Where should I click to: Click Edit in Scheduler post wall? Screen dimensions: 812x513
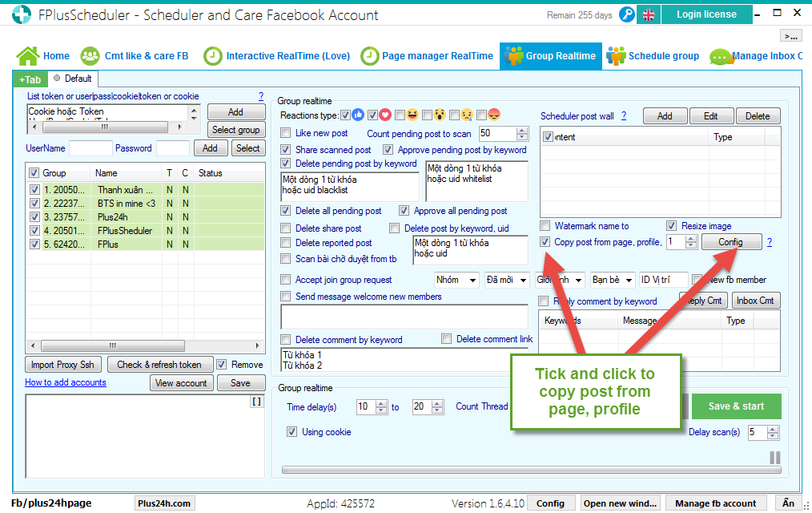pyautogui.click(x=711, y=116)
